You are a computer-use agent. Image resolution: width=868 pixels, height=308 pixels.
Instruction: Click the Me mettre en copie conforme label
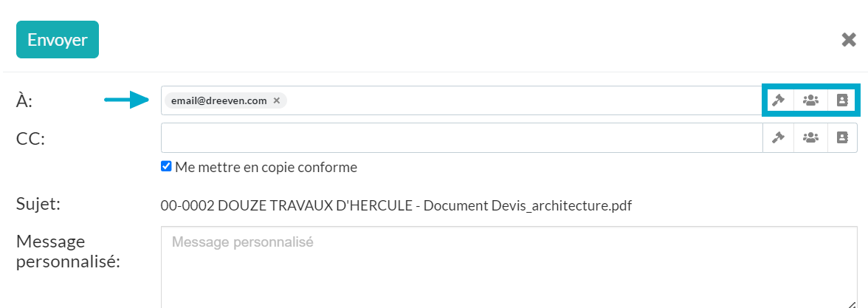[x=266, y=167]
